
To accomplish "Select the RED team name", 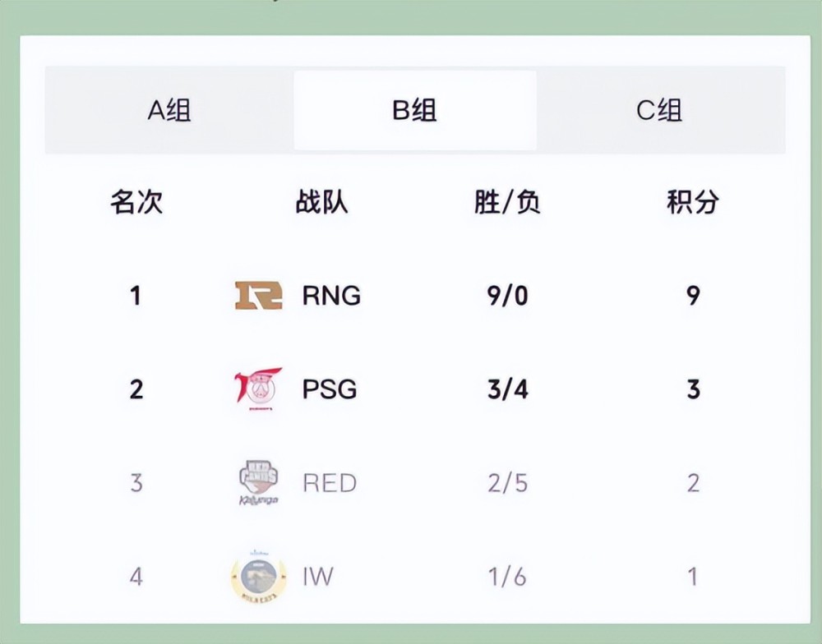I will 330,482.
